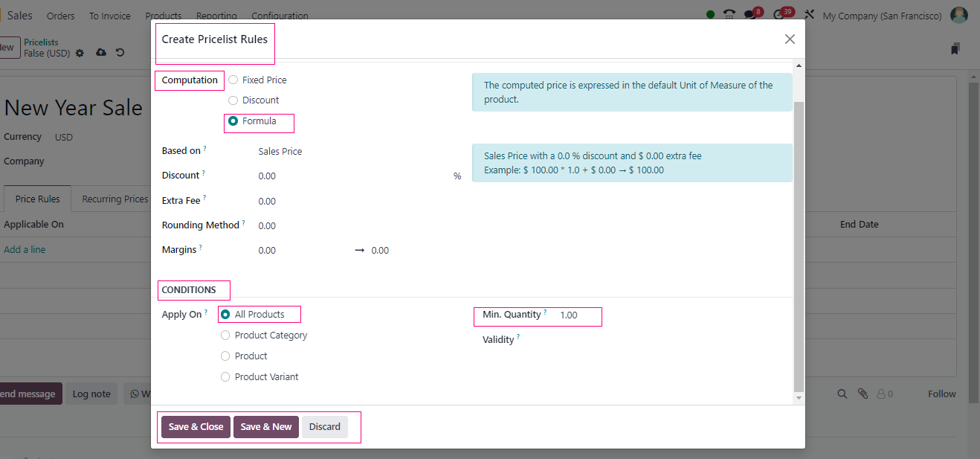Open the Based on Sales Price dropdown
The width and height of the screenshot is (980, 459).
coord(349,152)
